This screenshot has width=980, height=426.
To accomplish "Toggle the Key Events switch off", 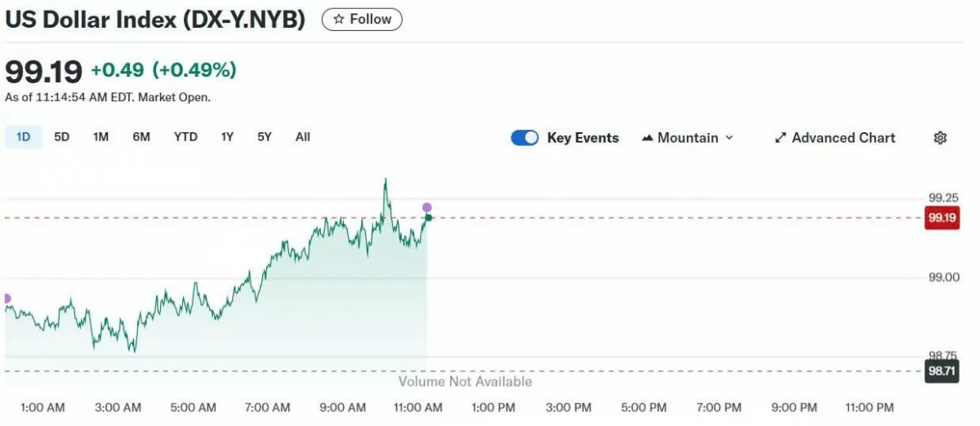I will pos(524,138).
